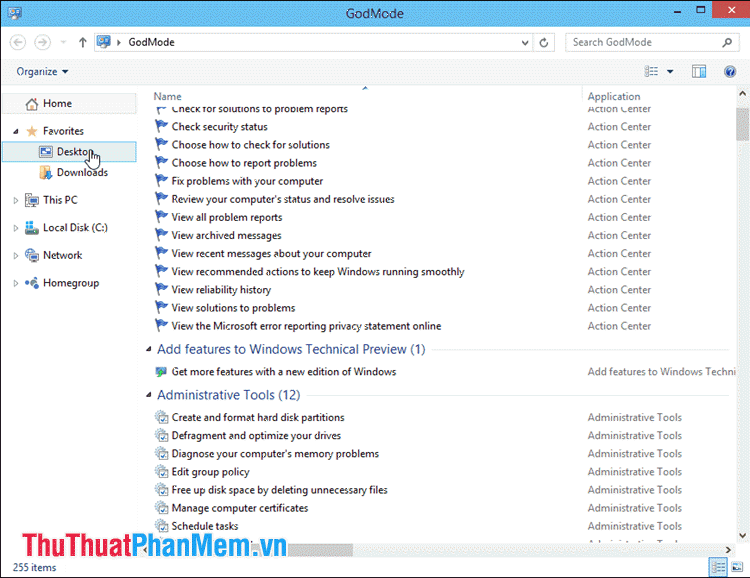Click the GodMode icon in address bar

tap(103, 42)
